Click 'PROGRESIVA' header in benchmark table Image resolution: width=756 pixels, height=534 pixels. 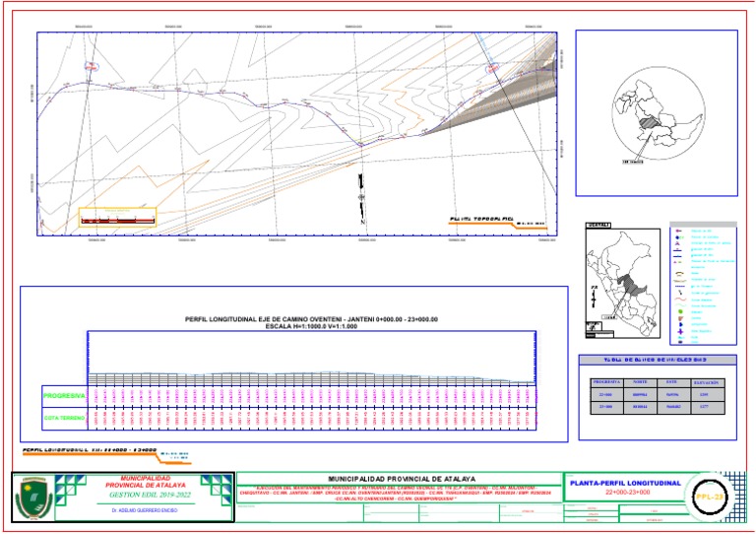point(606,382)
